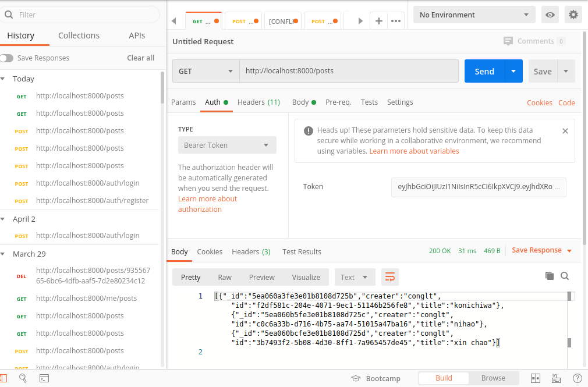Viewport: 588px width, 387px height.
Task: Open manage environments gear icon
Action: click(x=573, y=15)
